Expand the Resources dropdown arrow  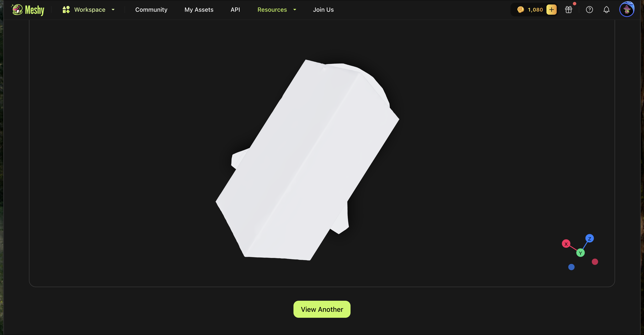(x=295, y=10)
